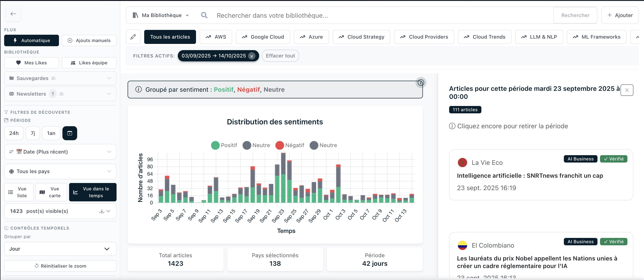Click the Effacer tout button
644x280 pixels.
tap(280, 56)
